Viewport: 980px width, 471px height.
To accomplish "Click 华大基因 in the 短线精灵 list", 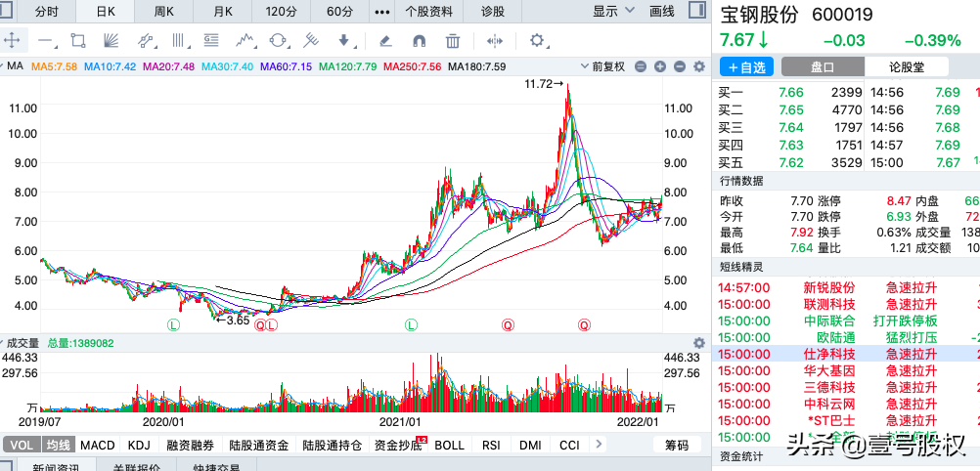I will click(x=828, y=371).
